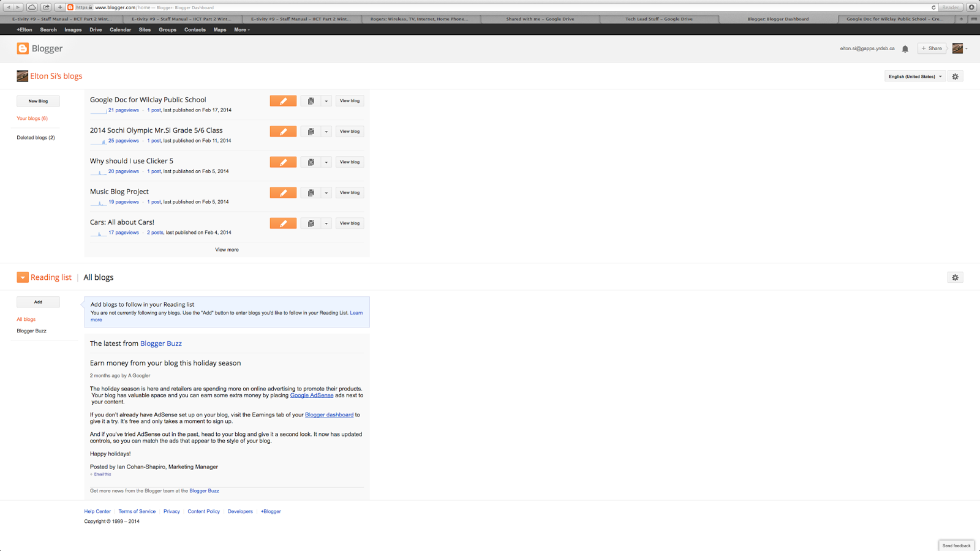Click the notifications bell icon
Screen dimensions: 980x551
coord(905,49)
